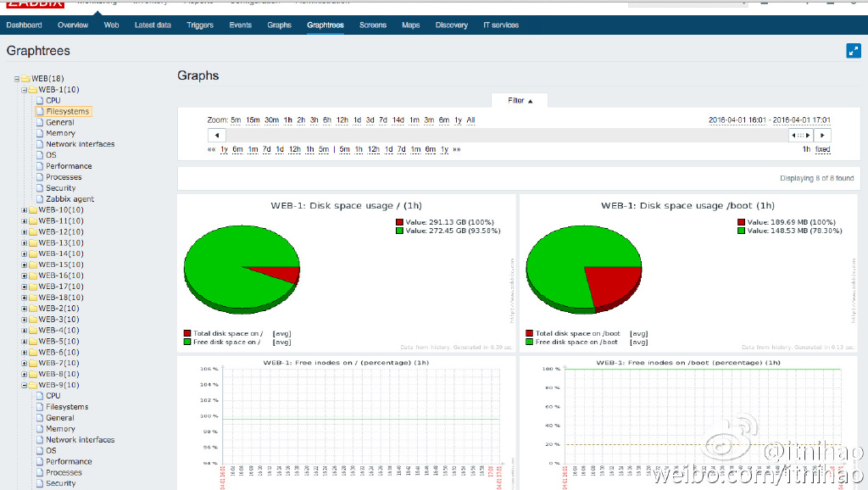Set zoom to 14d

coord(398,120)
